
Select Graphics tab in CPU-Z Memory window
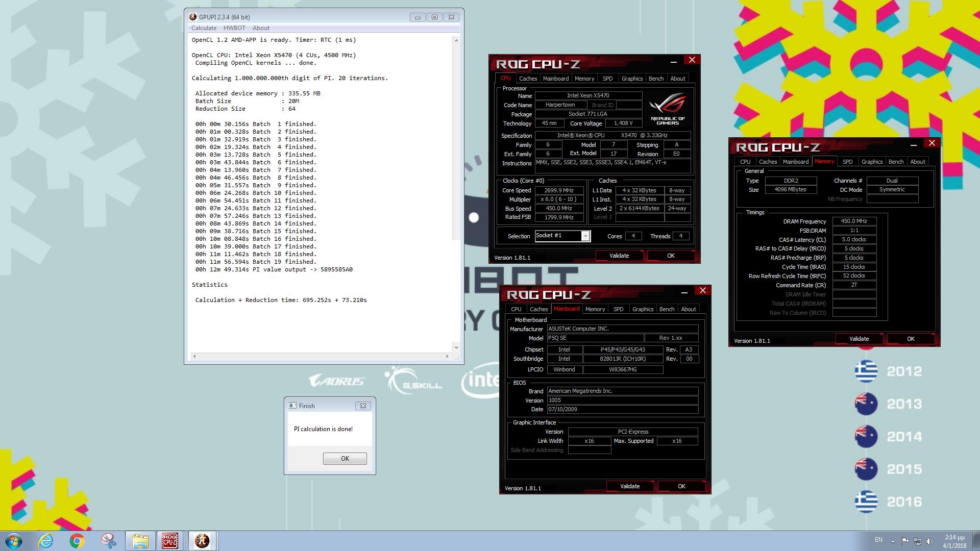click(x=872, y=162)
